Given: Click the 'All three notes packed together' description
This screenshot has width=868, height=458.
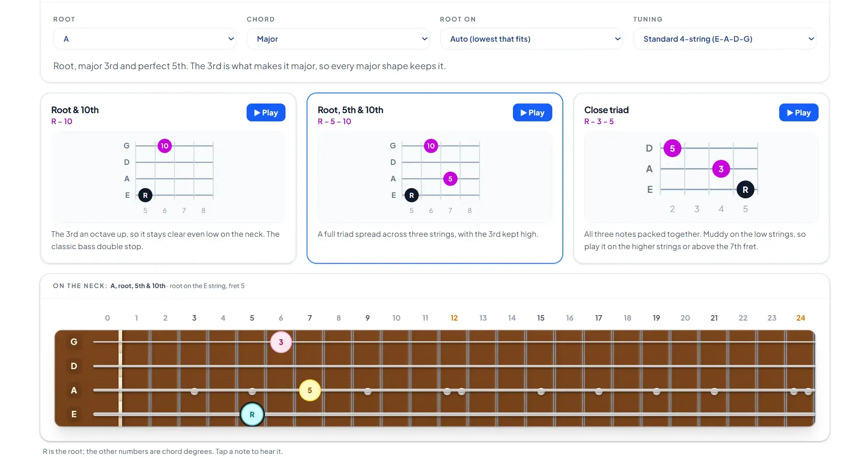Looking at the screenshot, I should click(x=695, y=240).
